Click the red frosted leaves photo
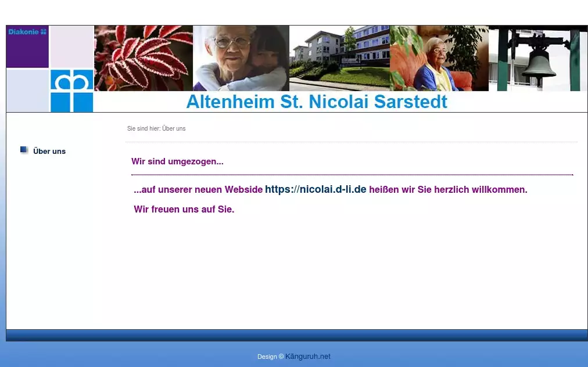 click(x=143, y=58)
